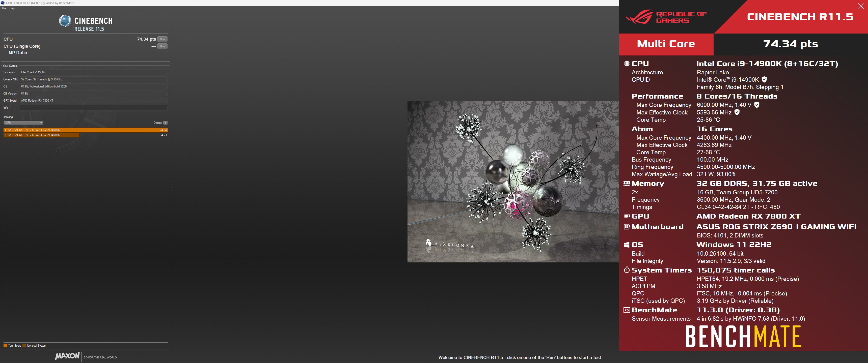Viewport: 868px width, 363px height.
Task: Click the BenchMate section icon
Action: [x=627, y=310]
